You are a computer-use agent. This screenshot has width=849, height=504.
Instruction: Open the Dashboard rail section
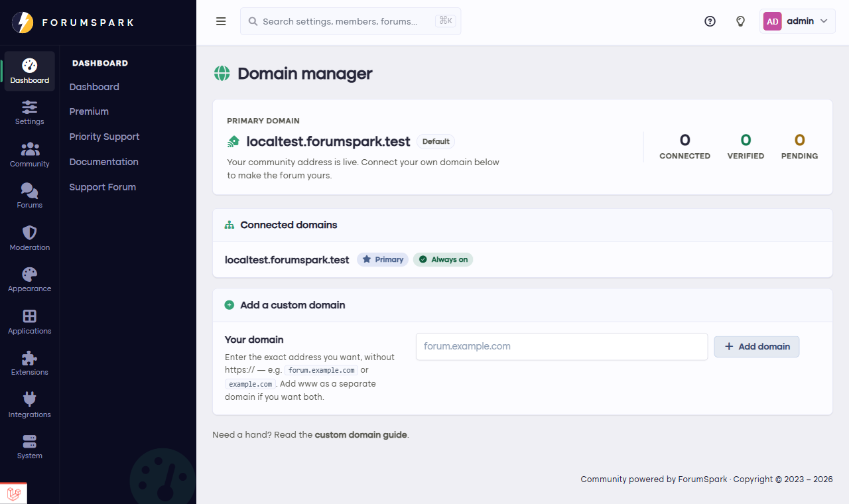30,71
